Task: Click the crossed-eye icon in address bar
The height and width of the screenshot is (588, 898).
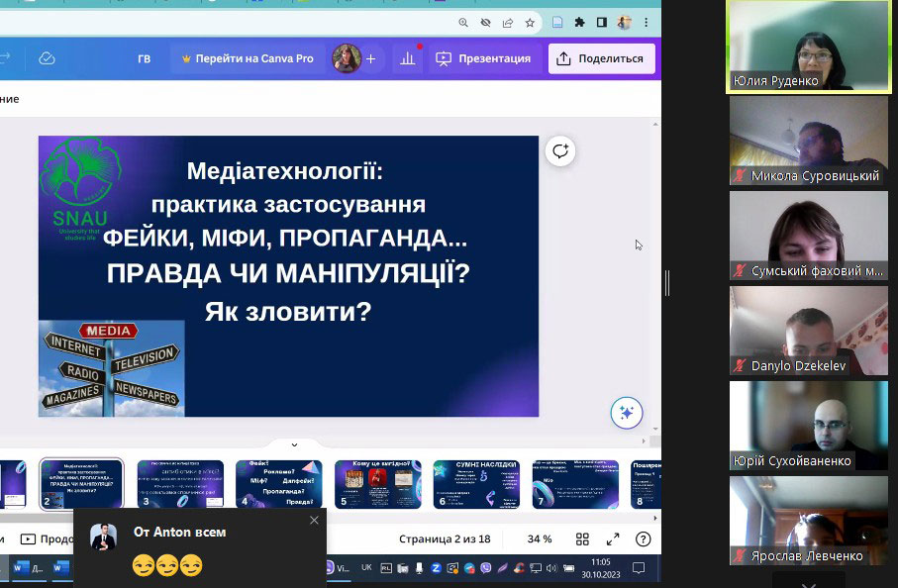Action: tap(486, 23)
